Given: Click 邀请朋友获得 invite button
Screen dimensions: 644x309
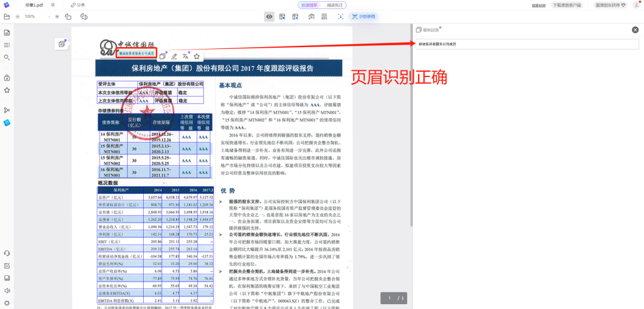Looking at the screenshot, I should pos(612,5).
